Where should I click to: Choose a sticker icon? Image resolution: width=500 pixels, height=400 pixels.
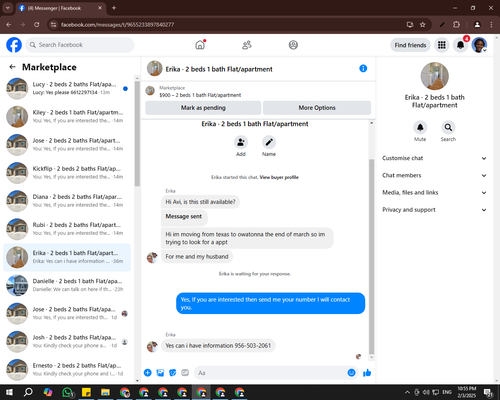click(x=173, y=373)
